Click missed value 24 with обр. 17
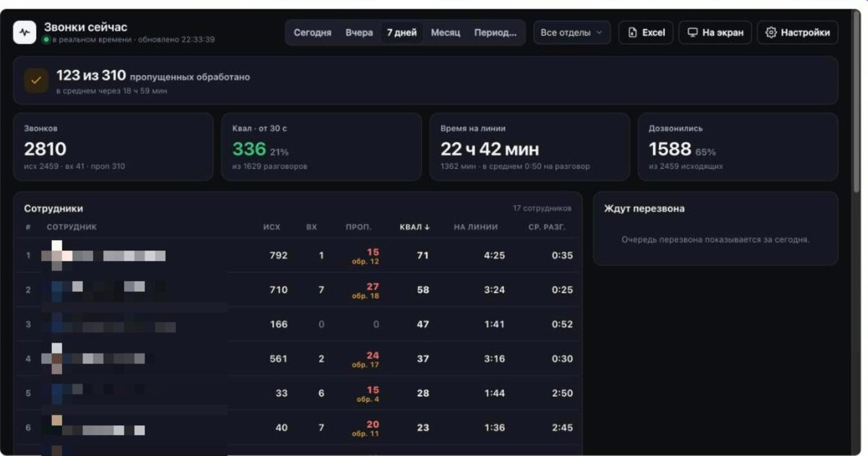 click(366, 360)
